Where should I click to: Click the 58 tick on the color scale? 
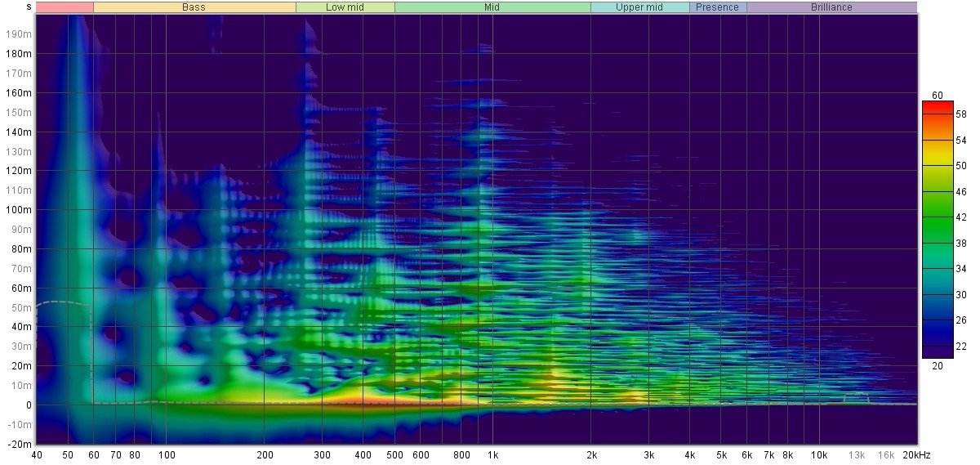point(961,115)
